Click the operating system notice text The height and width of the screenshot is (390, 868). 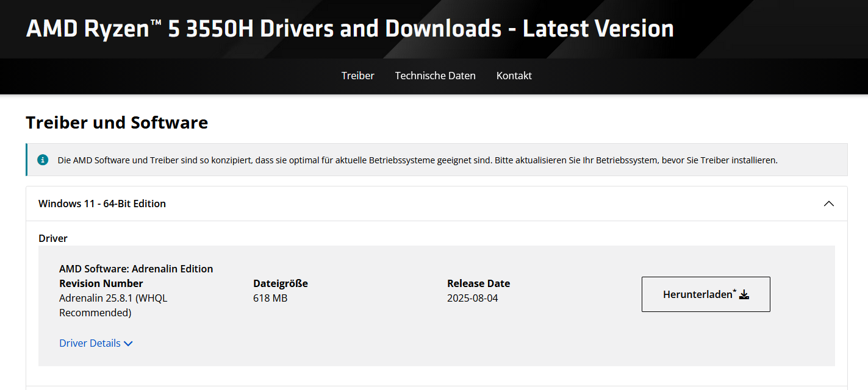[417, 160]
